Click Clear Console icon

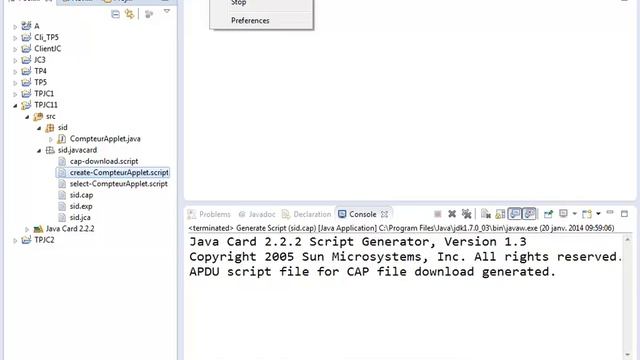[486, 214]
